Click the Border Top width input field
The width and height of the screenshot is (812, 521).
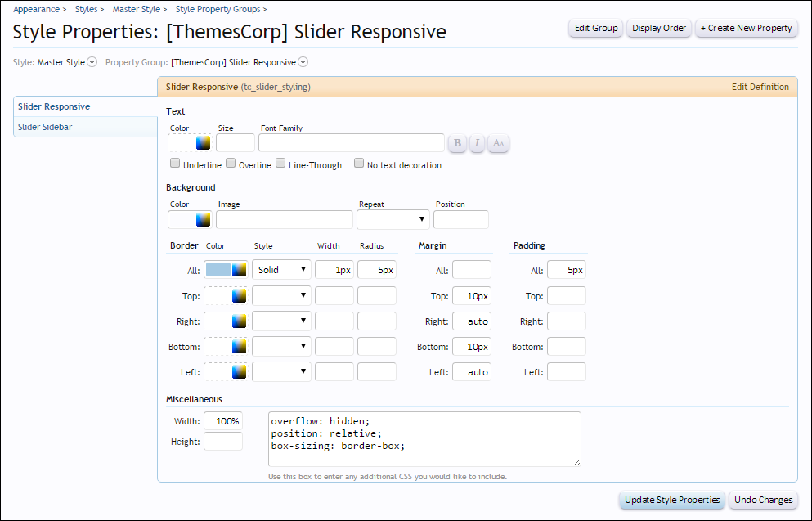pyautogui.click(x=334, y=296)
